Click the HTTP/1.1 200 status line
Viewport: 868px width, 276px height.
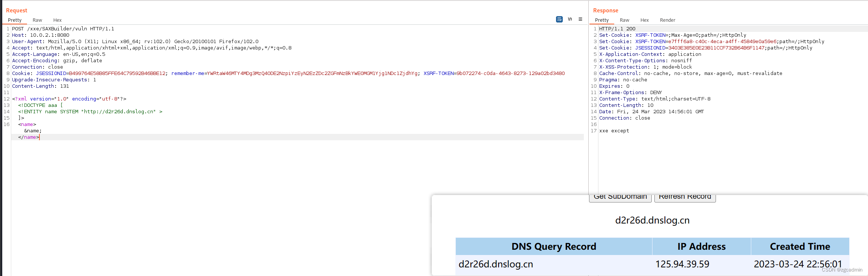[x=617, y=29]
